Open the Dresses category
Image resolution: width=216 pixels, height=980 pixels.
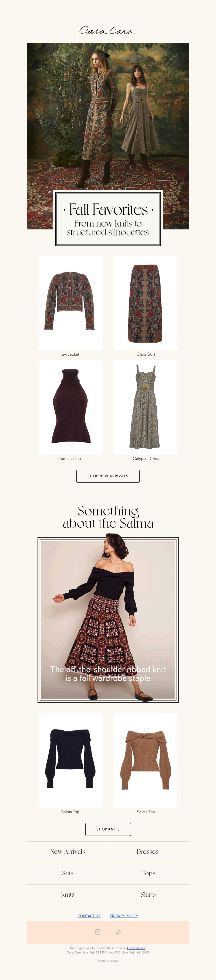pos(148,852)
